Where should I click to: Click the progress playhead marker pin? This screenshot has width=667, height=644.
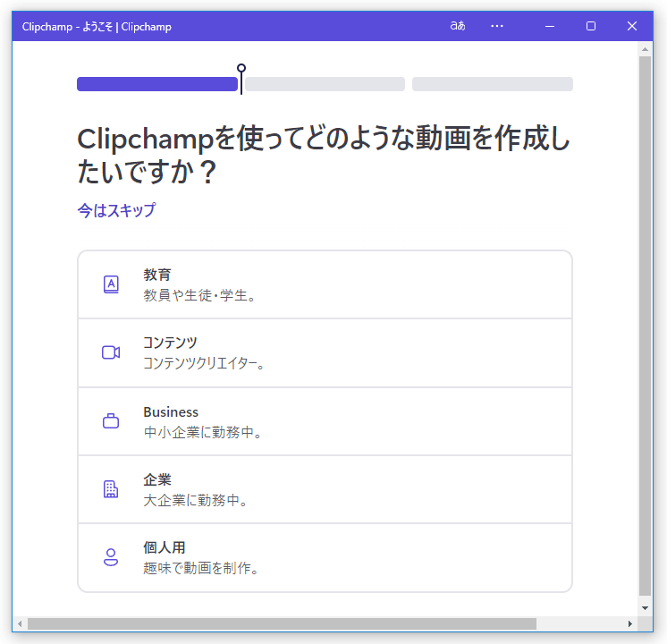(241, 79)
